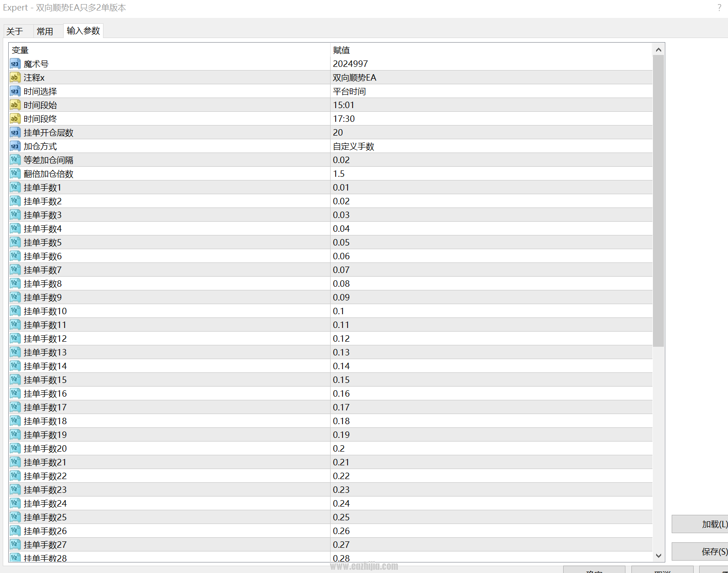The image size is (728, 573).
Task: Click the double icon beside 挂单手数8
Action: click(x=15, y=284)
